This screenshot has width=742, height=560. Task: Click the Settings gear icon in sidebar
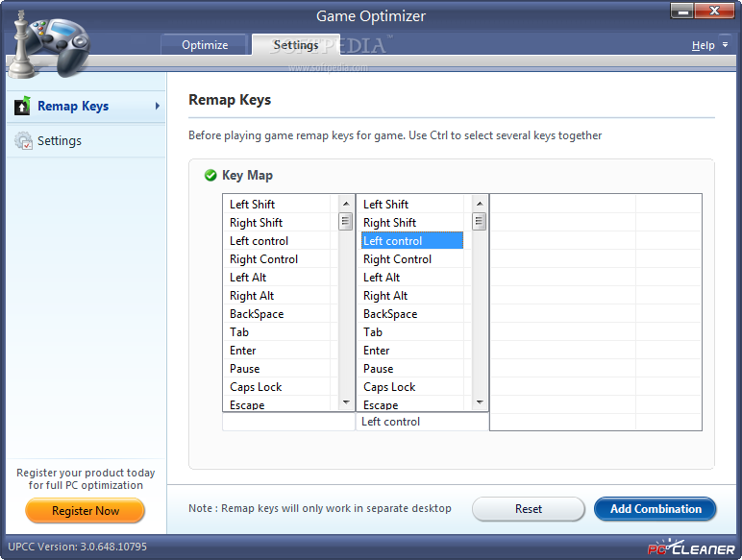tap(23, 140)
